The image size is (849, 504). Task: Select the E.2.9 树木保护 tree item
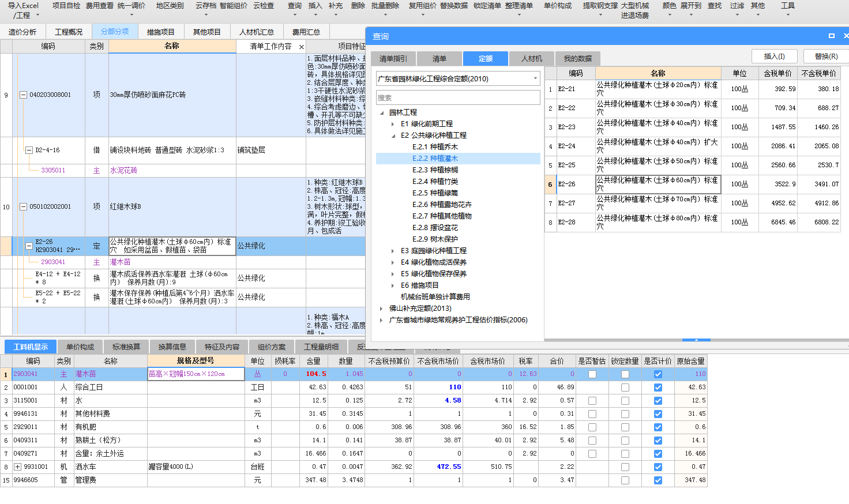click(435, 239)
